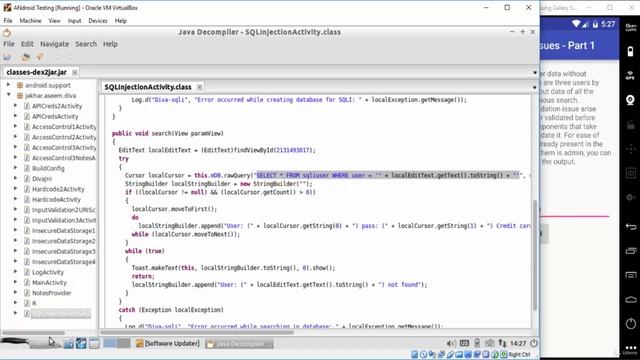Click the Open Type toolbar icon
The height and width of the screenshot is (360, 640).
[25, 57]
